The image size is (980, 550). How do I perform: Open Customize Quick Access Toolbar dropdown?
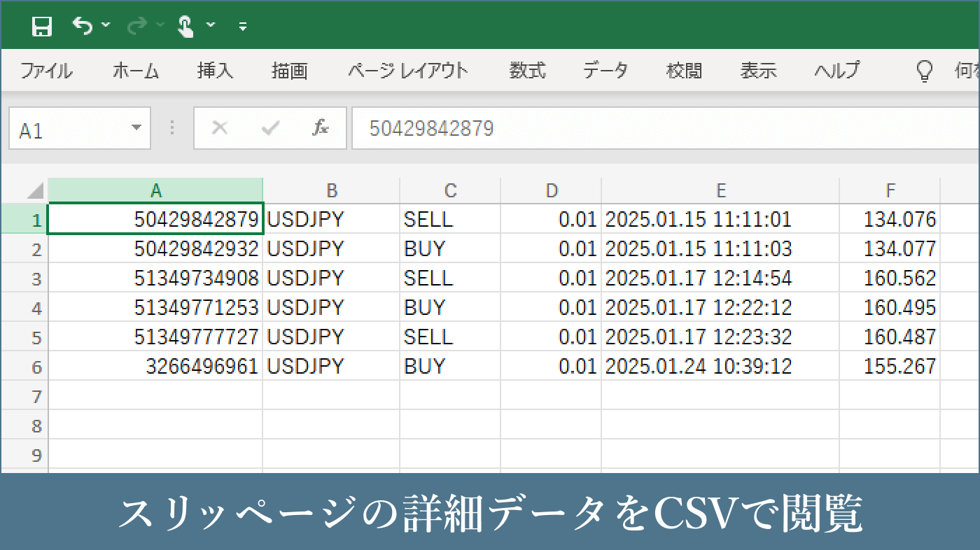pyautogui.click(x=243, y=27)
